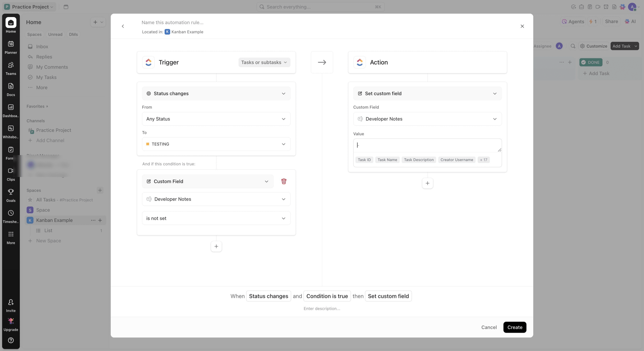
Task: Insert the Task Description variable chip
Action: pos(418,160)
